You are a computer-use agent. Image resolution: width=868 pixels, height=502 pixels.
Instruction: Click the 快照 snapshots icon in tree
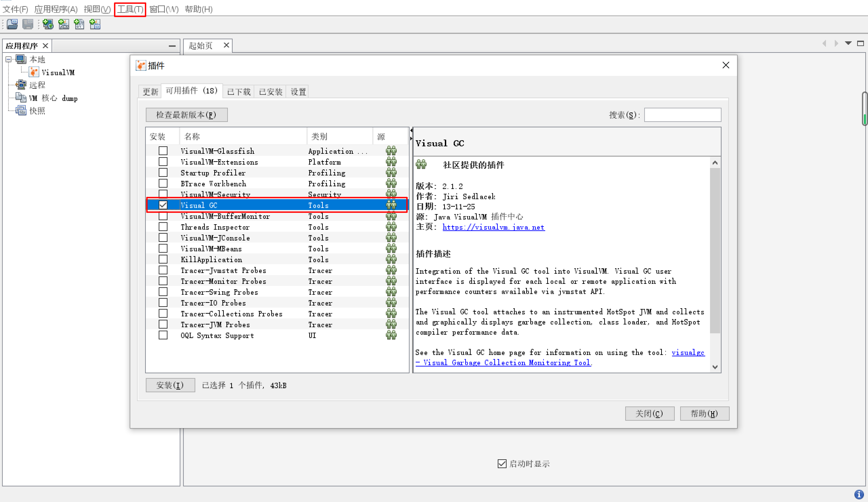[21, 110]
